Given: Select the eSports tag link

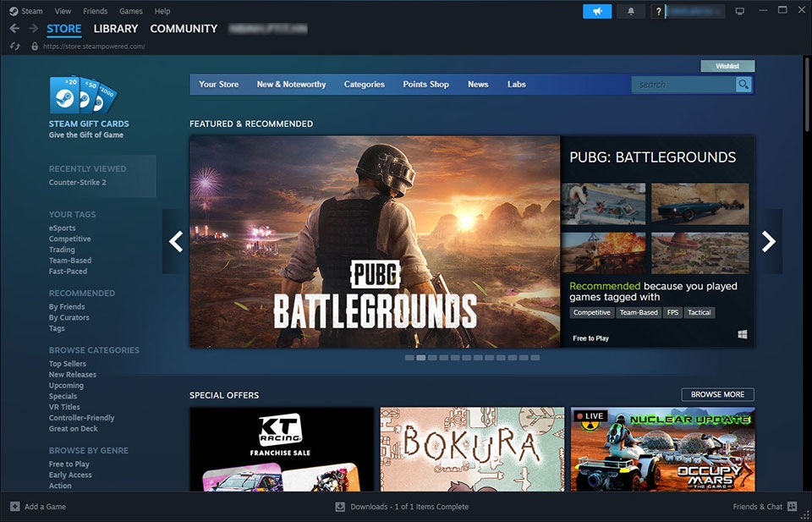Looking at the screenshot, I should point(62,228).
